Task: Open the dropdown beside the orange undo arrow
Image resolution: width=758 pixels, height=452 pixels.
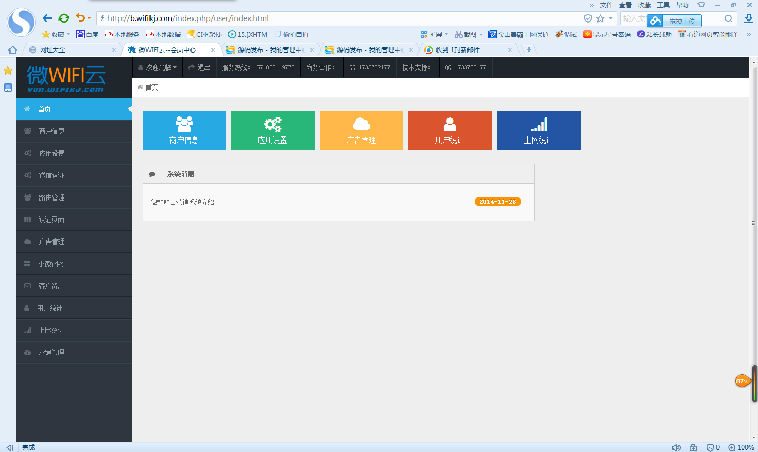Action: pos(89,18)
